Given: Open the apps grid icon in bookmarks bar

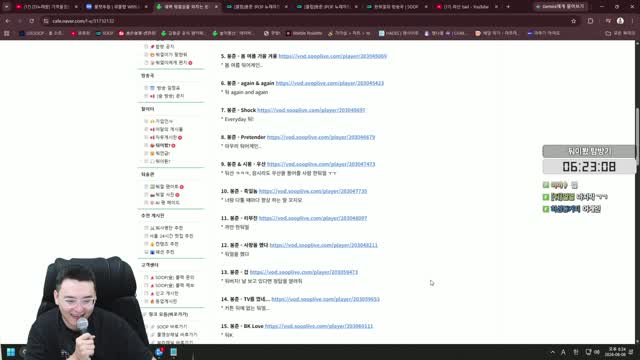Looking at the screenshot, I should (x=7, y=33).
